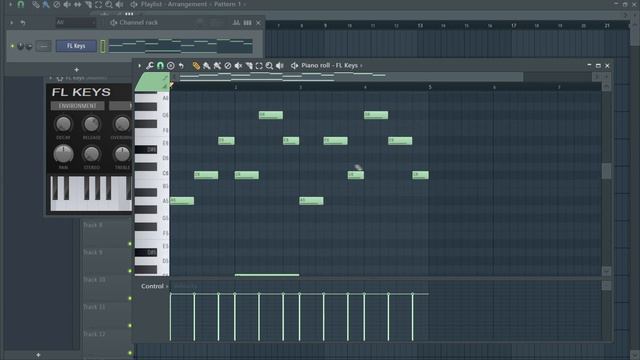Select the Slice tool in Piano roll toolbar
Screen dimensions: 640x360
pyautogui.click(x=249, y=66)
